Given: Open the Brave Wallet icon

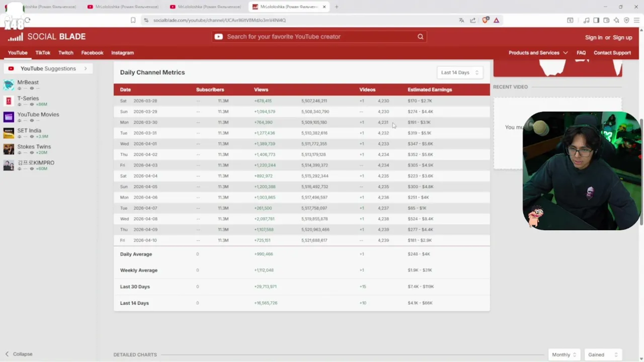Looking at the screenshot, I should click(606, 20).
